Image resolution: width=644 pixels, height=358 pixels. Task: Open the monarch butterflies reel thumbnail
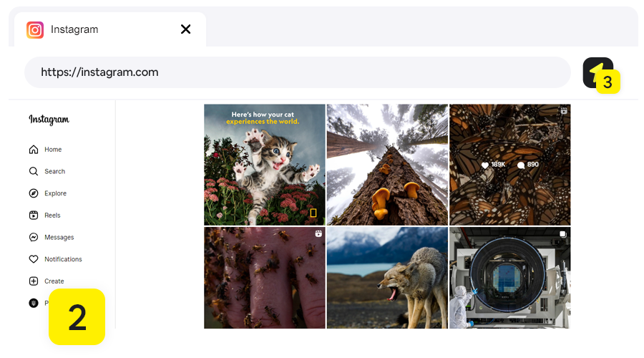coord(509,165)
